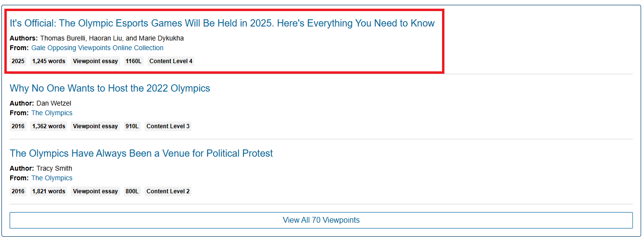This screenshot has width=644, height=242.
Task: Click the 1,245 words tag
Action: tap(49, 61)
